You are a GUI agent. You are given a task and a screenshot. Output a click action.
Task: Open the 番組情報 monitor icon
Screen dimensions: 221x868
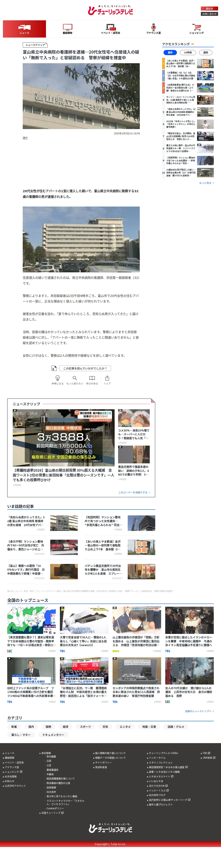coord(67,27)
